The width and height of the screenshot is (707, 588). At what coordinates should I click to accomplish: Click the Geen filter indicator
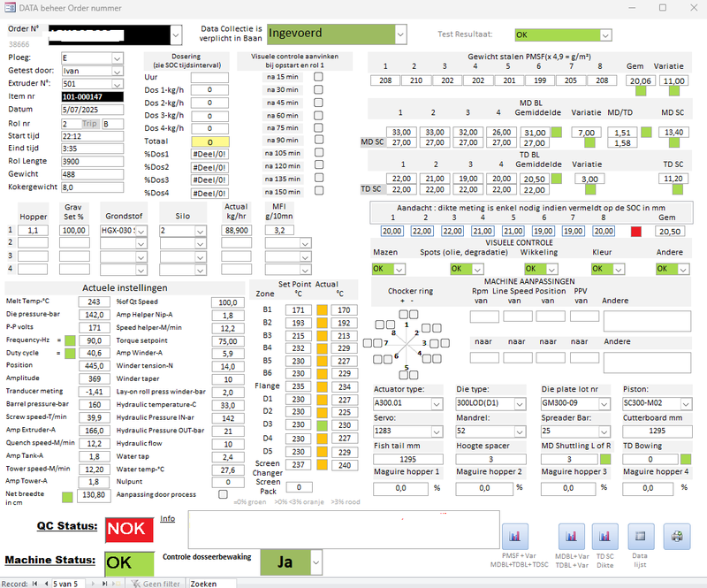coord(155,583)
